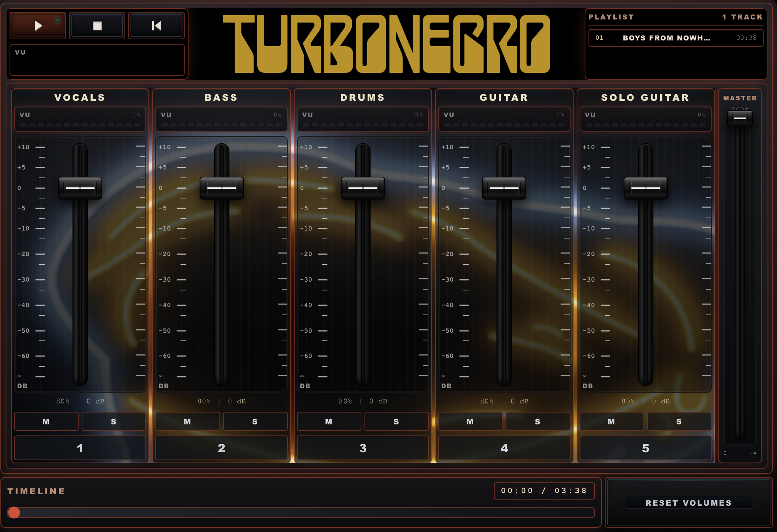
Task: Click the Playlist header
Action: pyautogui.click(x=611, y=17)
